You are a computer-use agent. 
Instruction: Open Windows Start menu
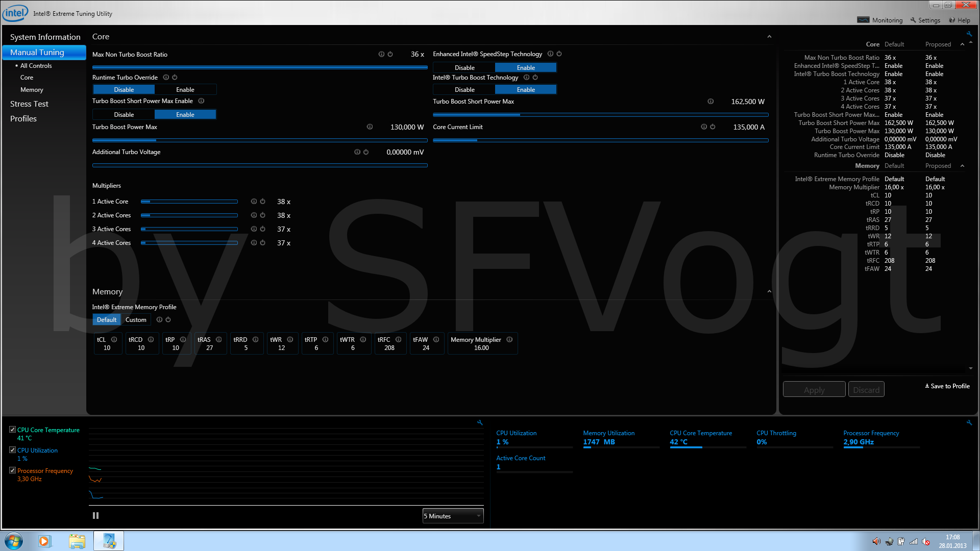point(14,541)
